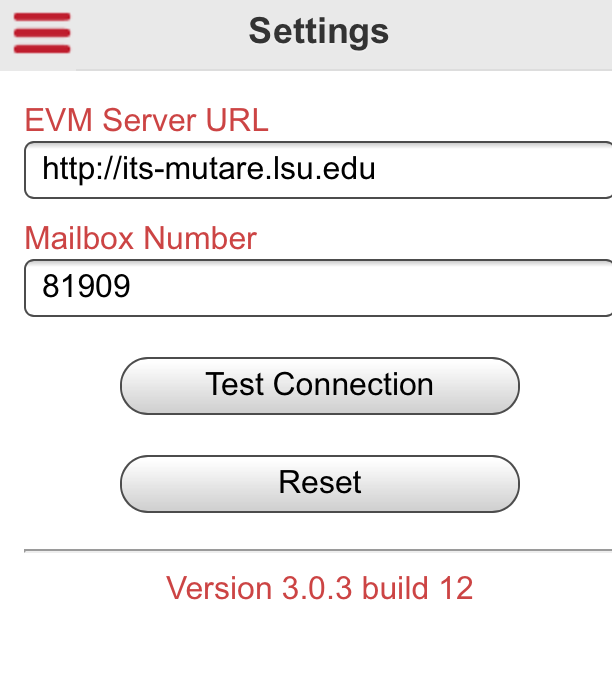Click the EVM Server URL input field
Viewport: 612px width, 676px height.
click(x=318, y=170)
